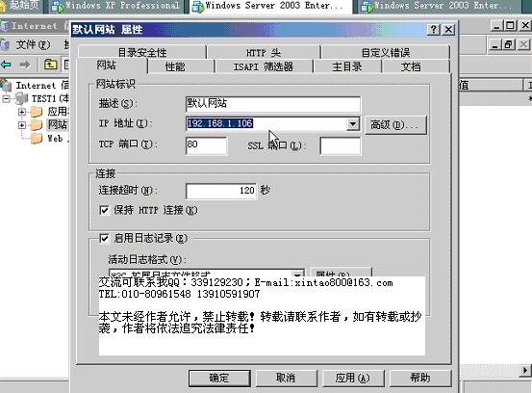Click the TCP 端口 input field

[x=206, y=145]
